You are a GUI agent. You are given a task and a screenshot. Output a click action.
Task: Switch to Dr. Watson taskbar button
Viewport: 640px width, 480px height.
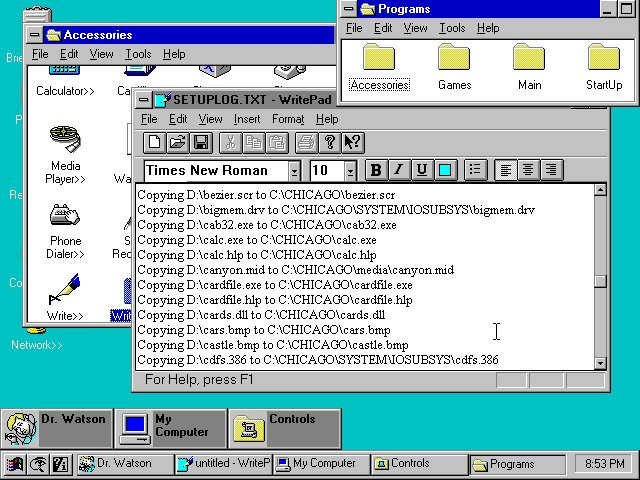pos(124,464)
